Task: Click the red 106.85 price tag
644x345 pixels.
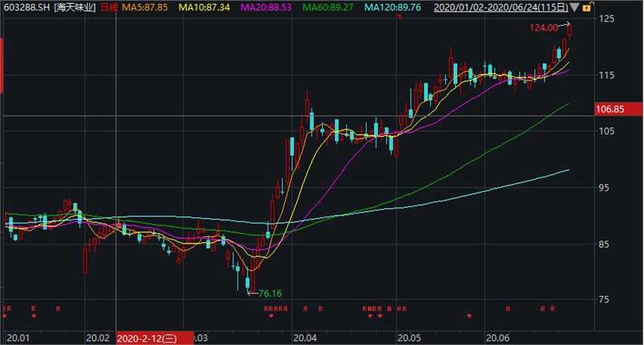Action: click(618, 109)
